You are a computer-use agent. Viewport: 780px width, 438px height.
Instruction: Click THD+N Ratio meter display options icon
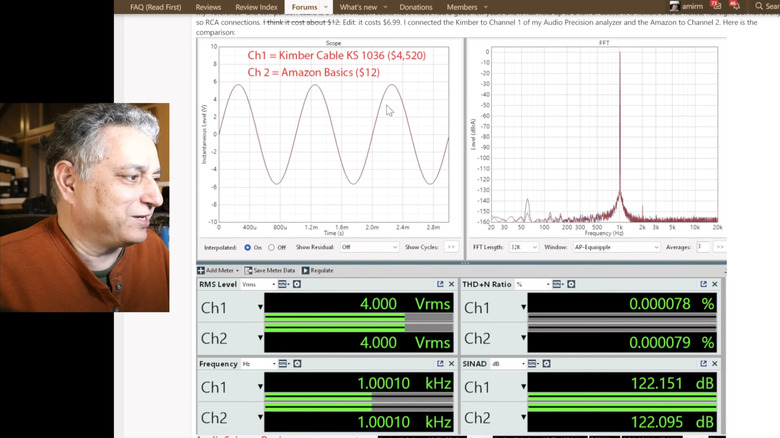click(557, 284)
